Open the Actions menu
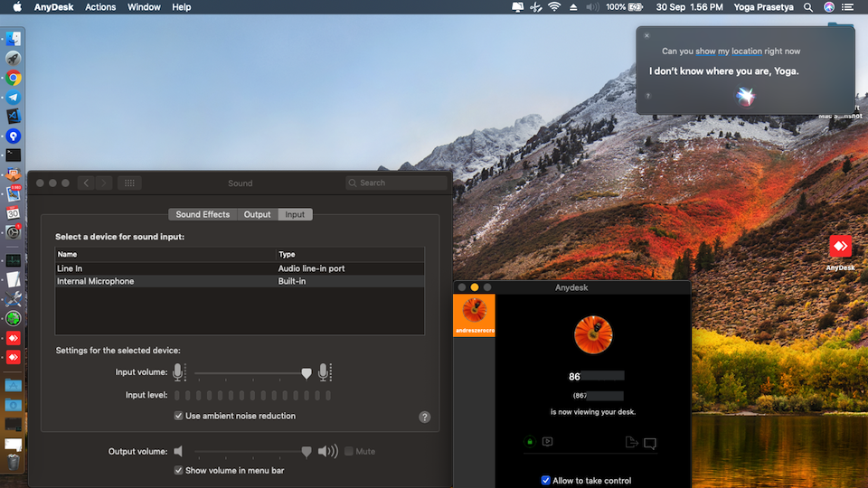Screen dimensions: 868x488 (x=100, y=7)
